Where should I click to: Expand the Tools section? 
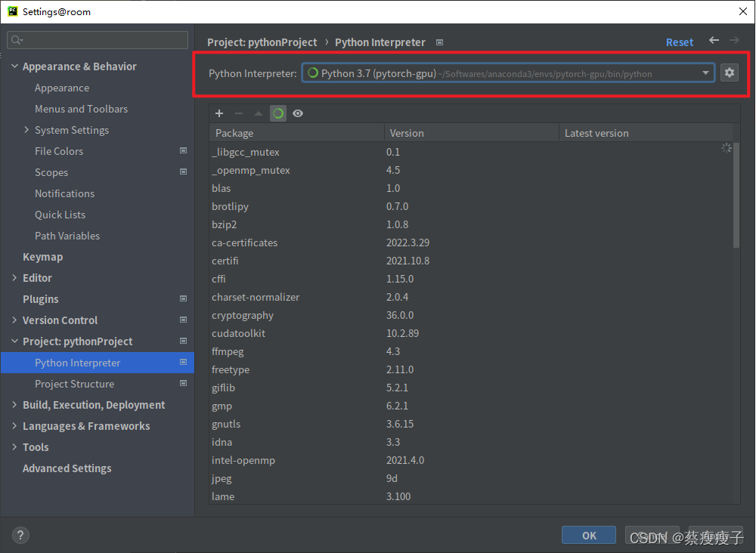tap(14, 447)
